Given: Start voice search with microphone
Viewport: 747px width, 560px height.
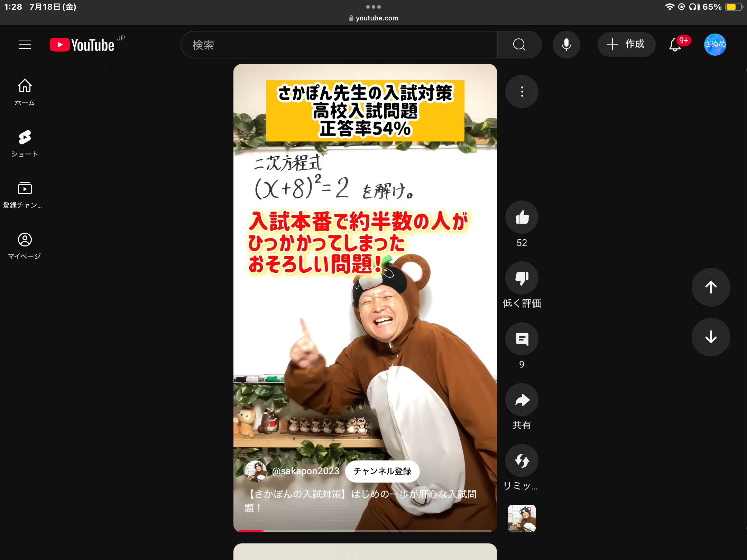Looking at the screenshot, I should pyautogui.click(x=566, y=45).
